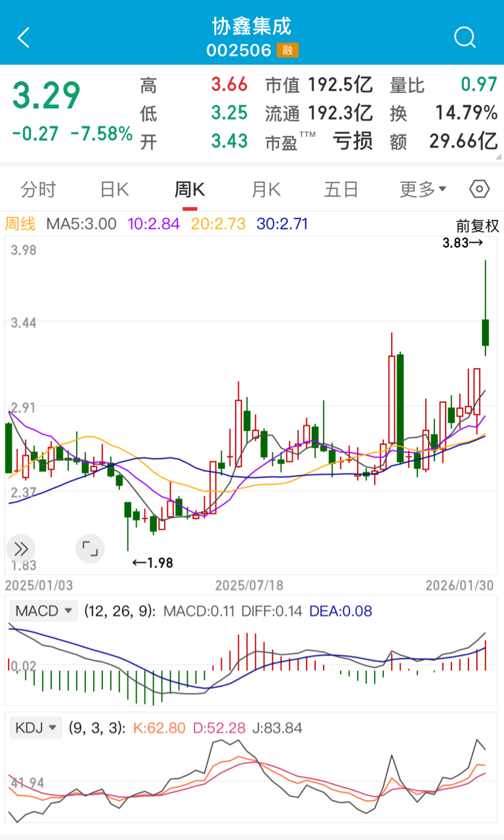Image resolution: width=504 pixels, height=840 pixels.
Task: Tap the 融 margin badge
Action: [x=287, y=51]
